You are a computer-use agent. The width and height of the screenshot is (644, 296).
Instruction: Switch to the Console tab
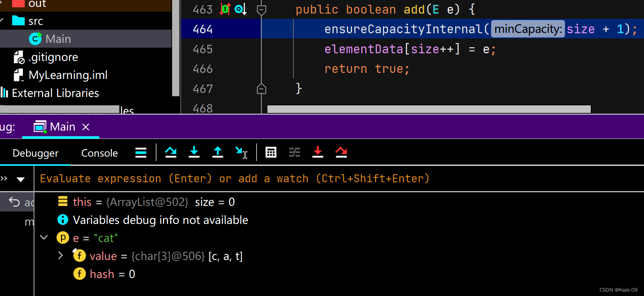click(x=99, y=153)
